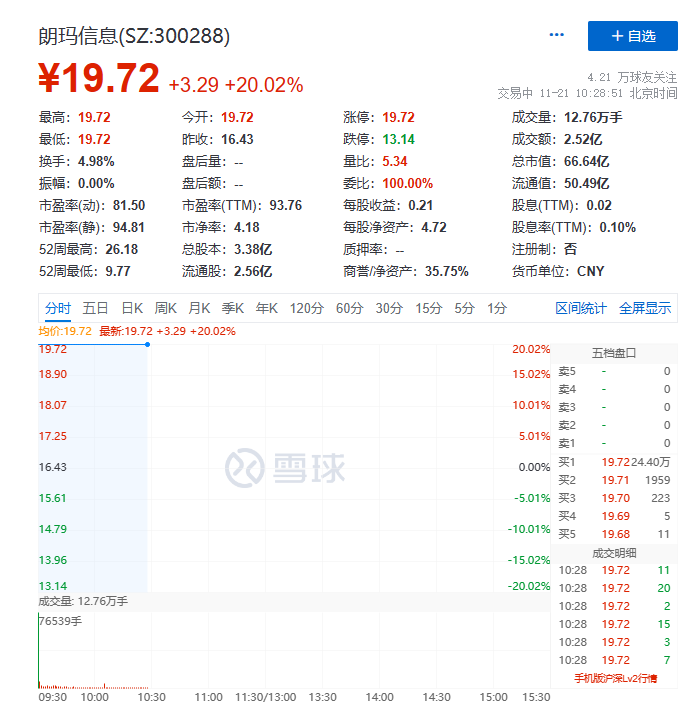Screen dimensions: 693x706
Task: Click the 委比 value 100.00%
Action: point(408,184)
